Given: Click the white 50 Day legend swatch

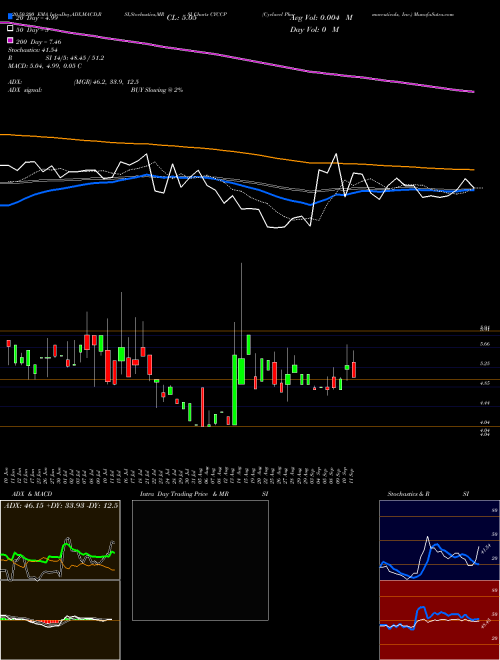Looking at the screenshot, I should coord(11,28).
